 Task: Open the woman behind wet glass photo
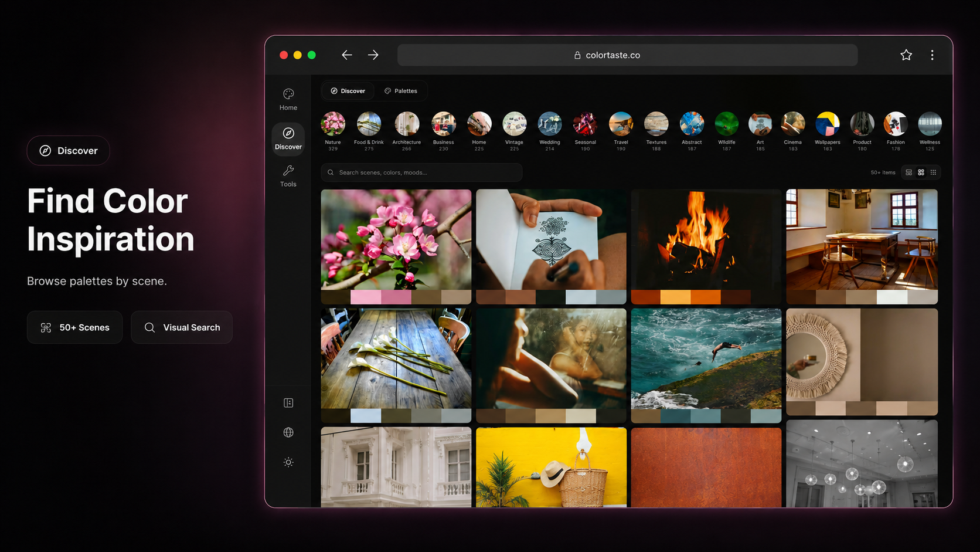point(551,358)
